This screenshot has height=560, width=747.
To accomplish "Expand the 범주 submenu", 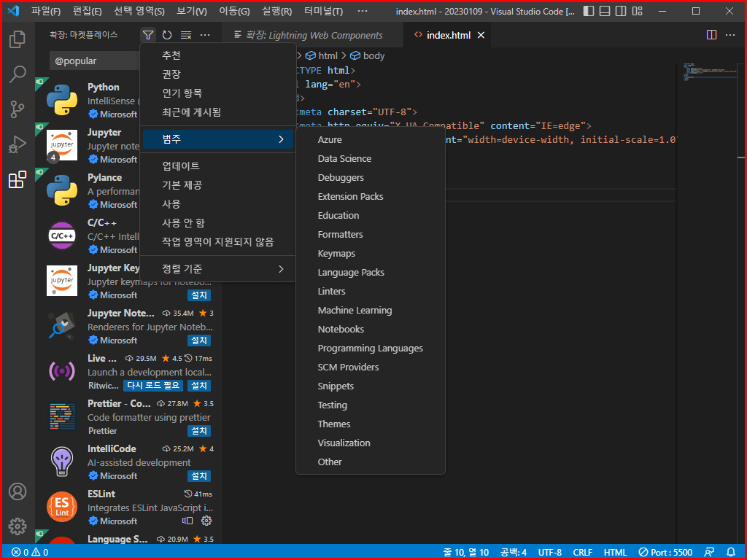I will [217, 139].
